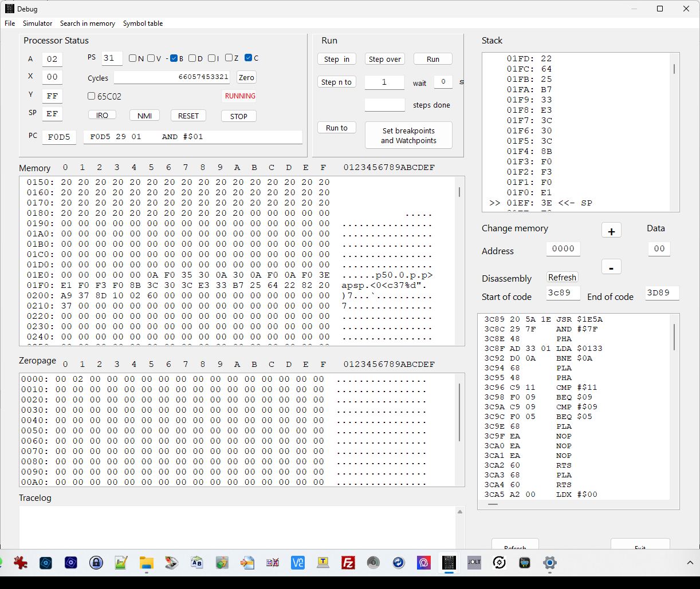The height and width of the screenshot is (589, 700).
Task: Trigger the IRQ button
Action: [102, 115]
